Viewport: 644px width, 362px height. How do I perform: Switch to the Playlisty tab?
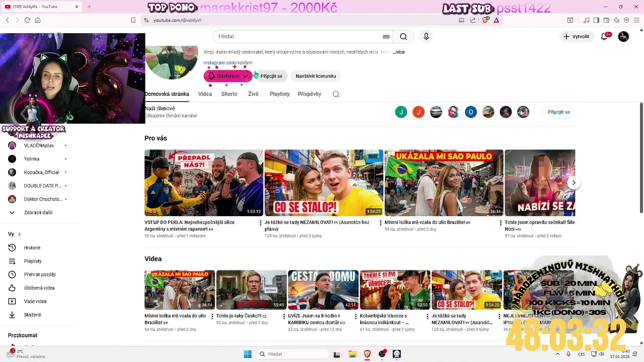point(279,94)
